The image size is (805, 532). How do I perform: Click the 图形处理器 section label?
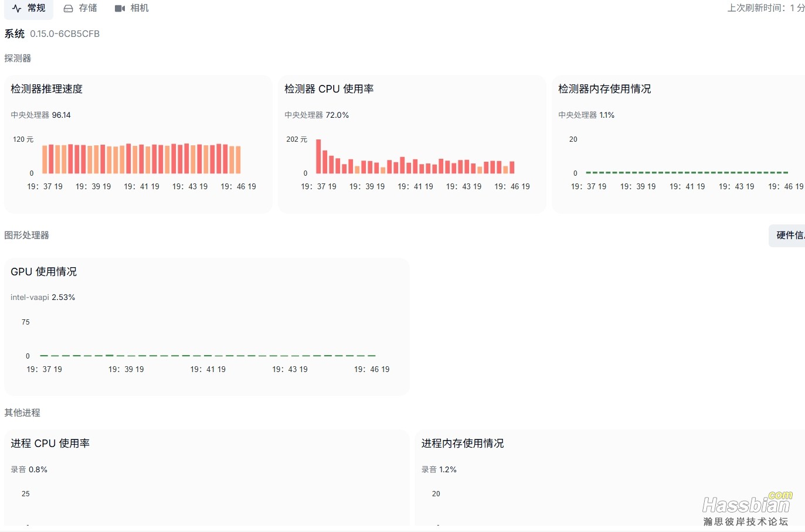click(x=26, y=235)
